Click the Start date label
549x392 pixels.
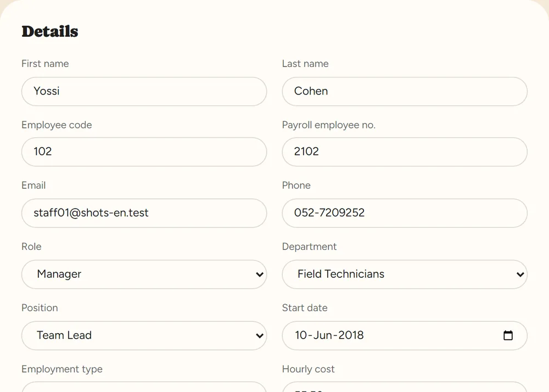click(x=305, y=307)
